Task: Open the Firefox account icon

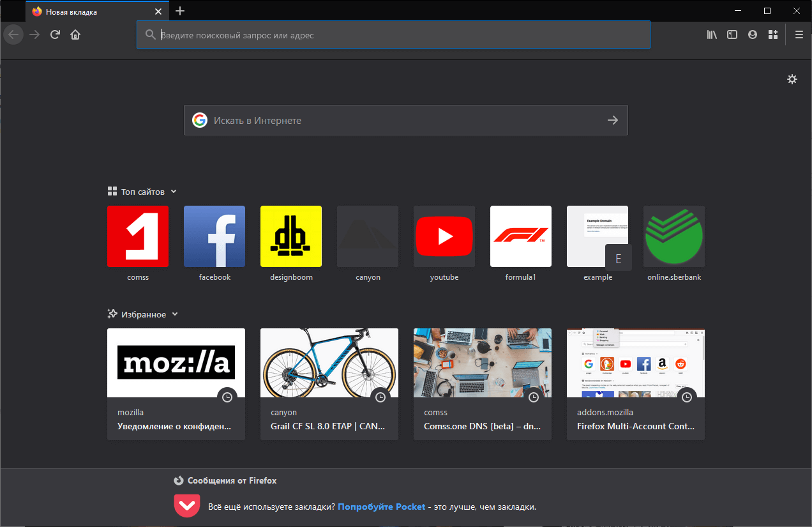Action: click(x=752, y=34)
